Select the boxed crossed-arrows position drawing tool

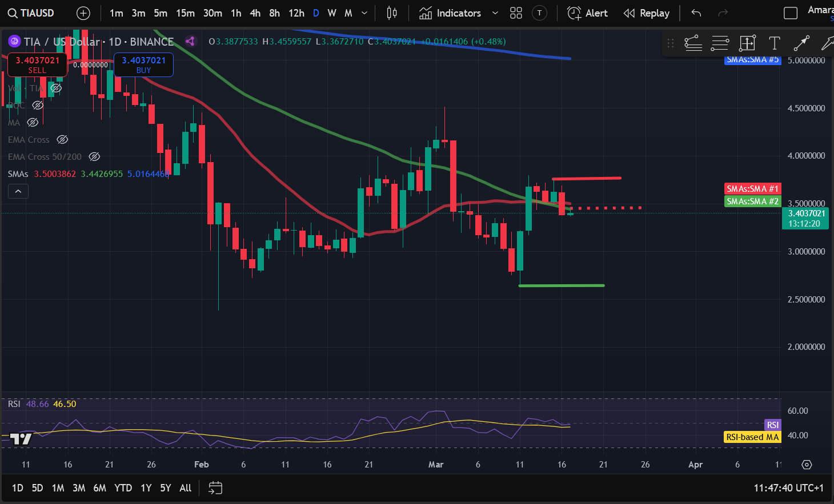click(747, 43)
